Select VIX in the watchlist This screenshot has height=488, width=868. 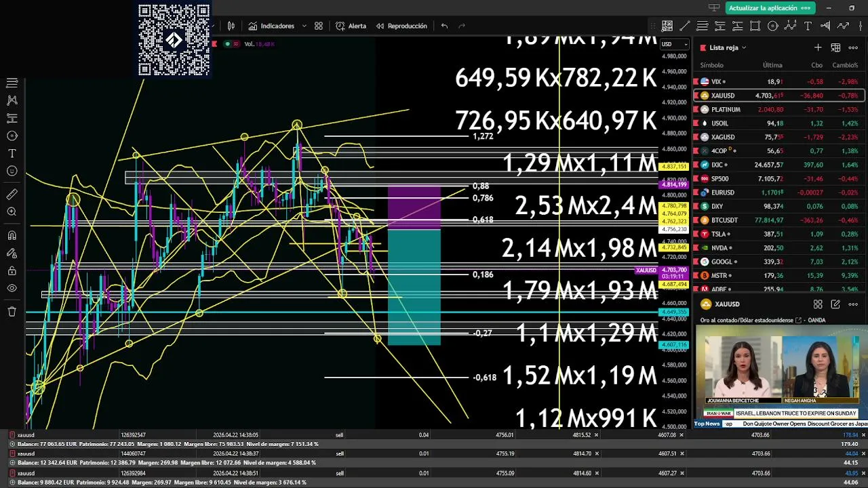(x=778, y=81)
